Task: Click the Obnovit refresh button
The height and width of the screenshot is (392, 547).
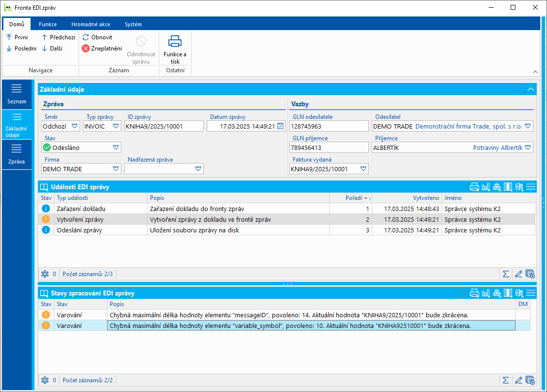Action: [97, 37]
